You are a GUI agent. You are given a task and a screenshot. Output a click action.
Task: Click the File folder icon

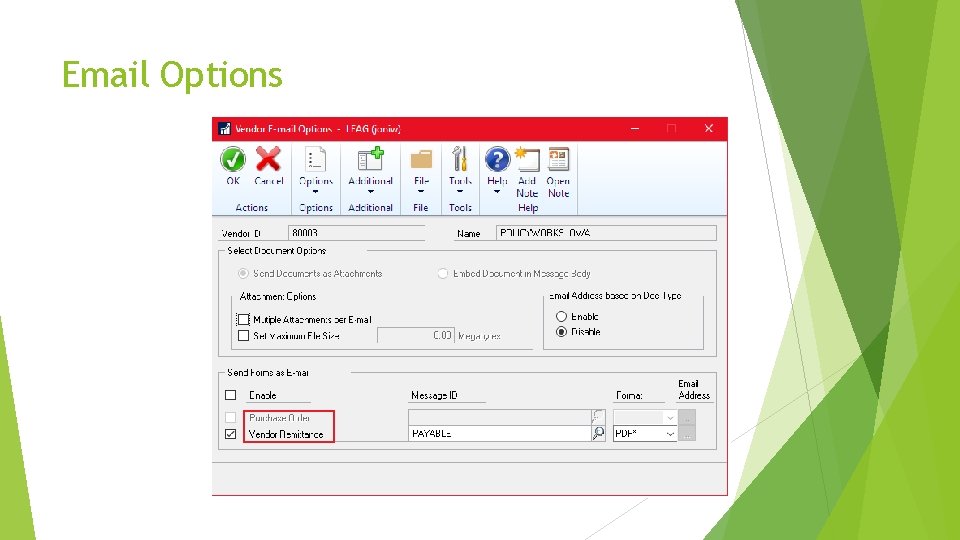[x=421, y=159]
